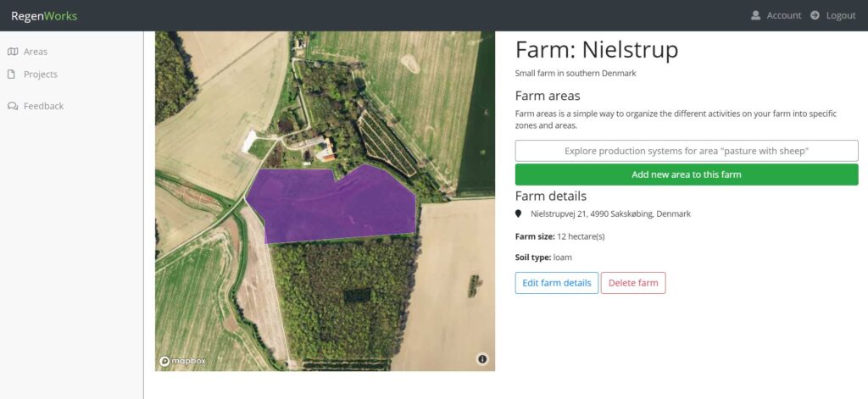Viewport: 868px width, 399px height.
Task: Click the location pin icon beside address
Action: coord(519,213)
